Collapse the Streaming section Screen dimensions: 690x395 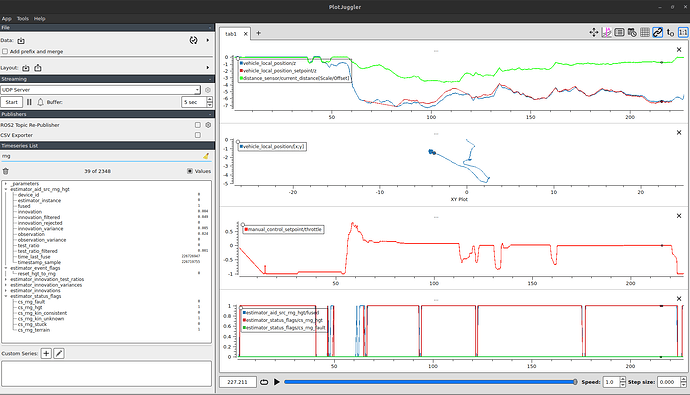click(210, 79)
